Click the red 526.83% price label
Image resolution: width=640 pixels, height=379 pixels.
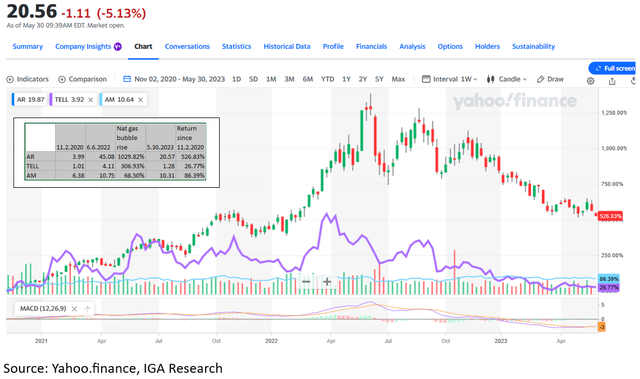[610, 216]
